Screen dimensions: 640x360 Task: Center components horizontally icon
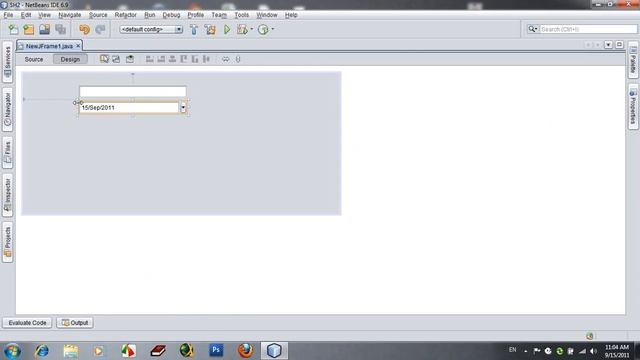tap(173, 59)
